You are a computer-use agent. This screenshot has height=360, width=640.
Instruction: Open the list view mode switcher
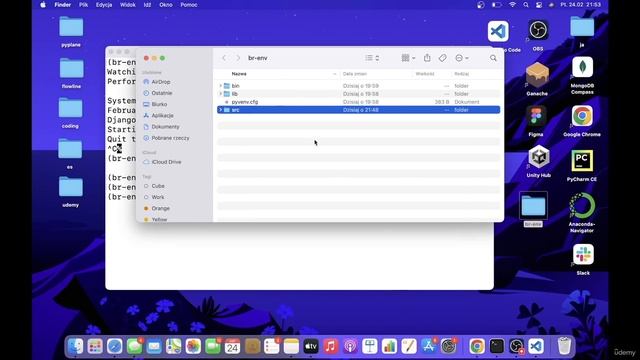(x=372, y=58)
